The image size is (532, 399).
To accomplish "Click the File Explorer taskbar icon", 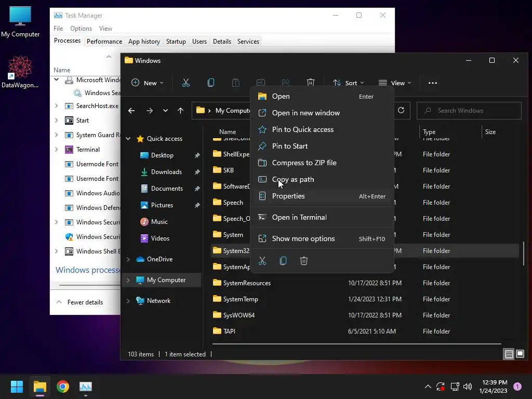I will click(39, 387).
